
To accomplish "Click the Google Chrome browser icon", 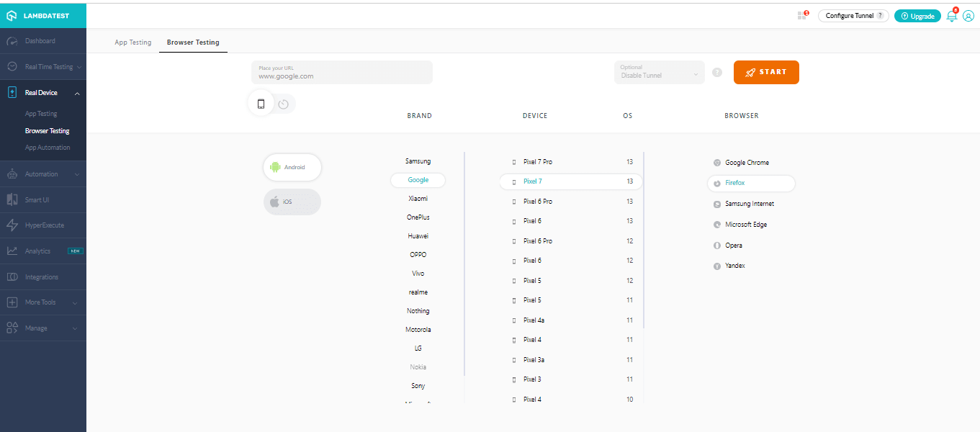I will 717,163.
